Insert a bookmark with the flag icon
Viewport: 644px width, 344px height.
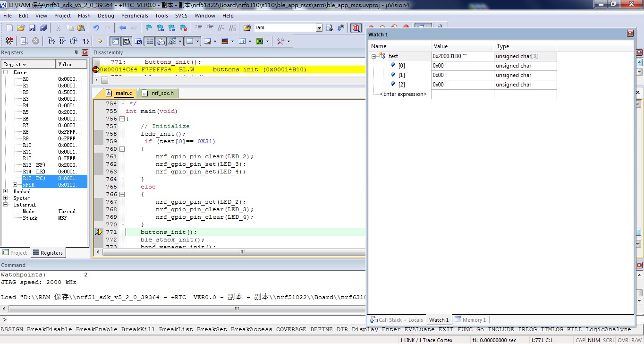148,28
